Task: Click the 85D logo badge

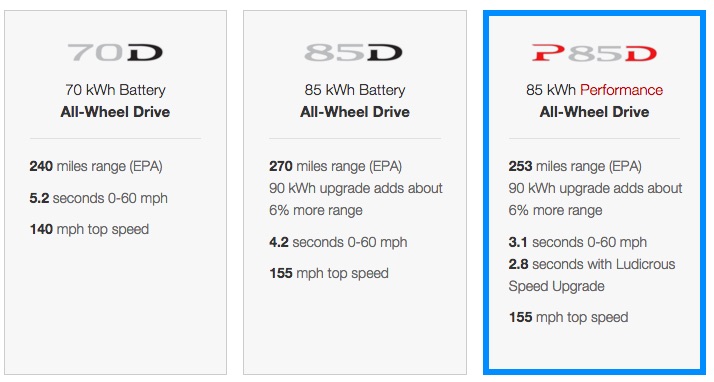Action: pyautogui.click(x=353, y=52)
